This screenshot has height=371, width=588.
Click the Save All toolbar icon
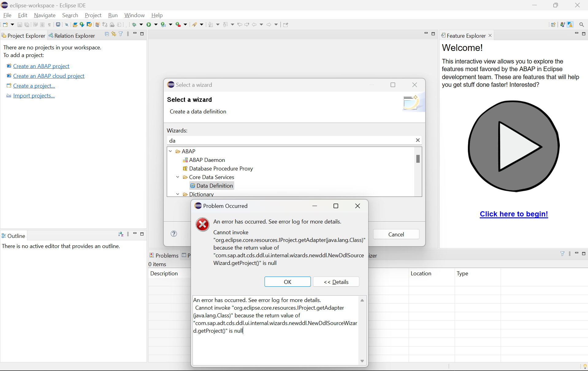click(x=27, y=25)
